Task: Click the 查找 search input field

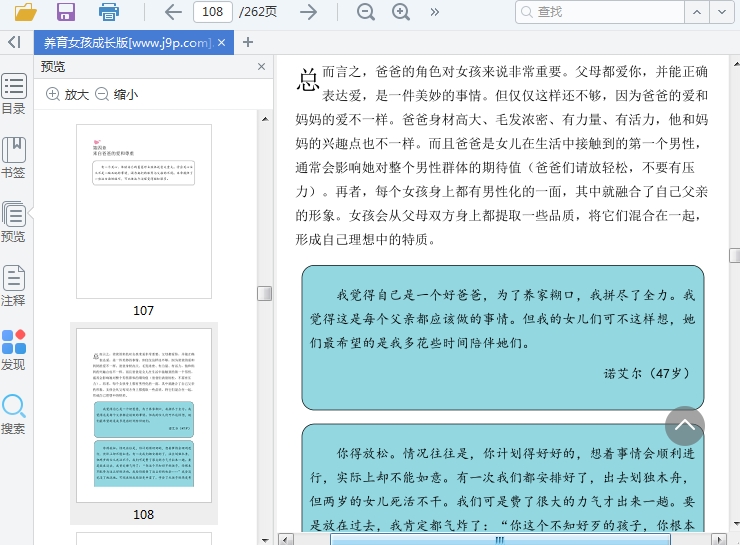Action: [x=600, y=12]
